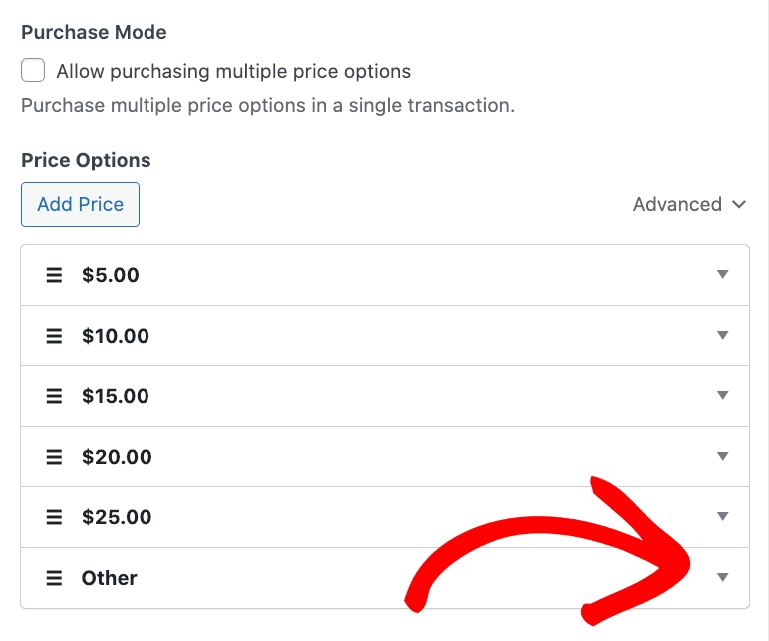Screen dimensions: 769x641
Task: Click the drag handle for $20.00 price
Action: coord(54,457)
